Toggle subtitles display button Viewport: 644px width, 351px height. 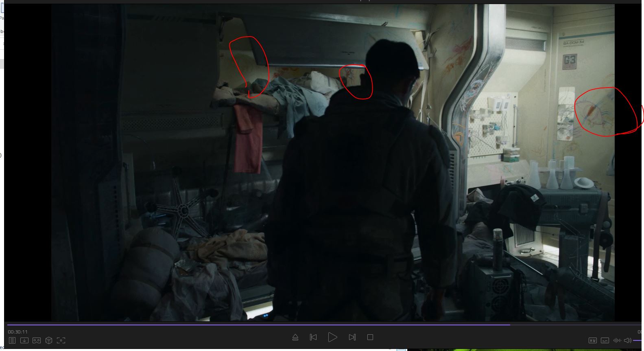tap(605, 340)
